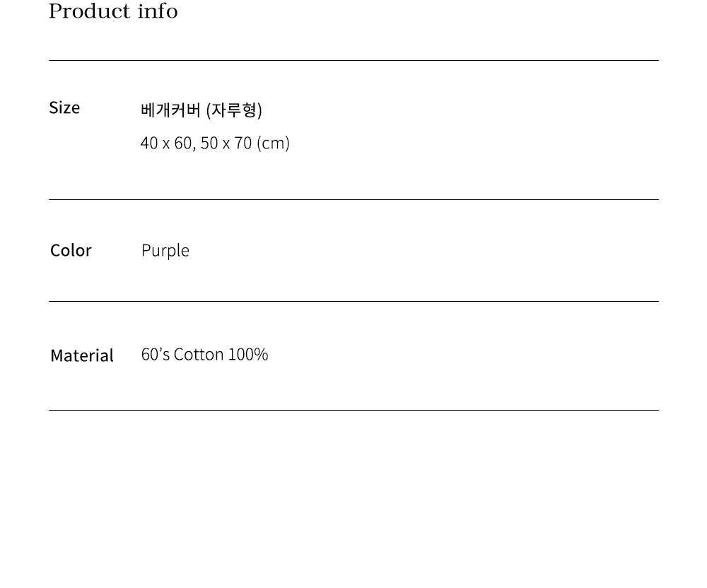Select the Material label
This screenshot has width=707, height=588.
click(x=82, y=355)
